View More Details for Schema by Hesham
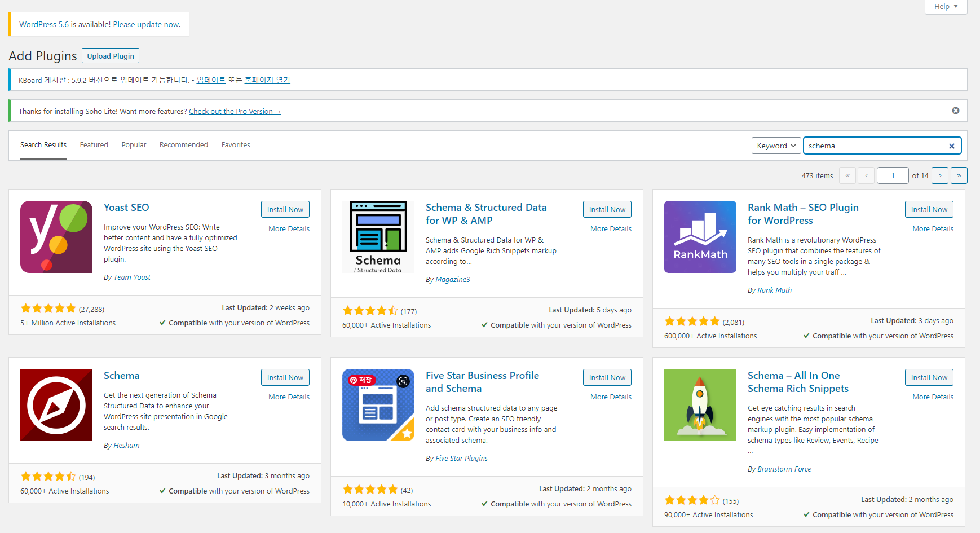The image size is (980, 533). 289,397
